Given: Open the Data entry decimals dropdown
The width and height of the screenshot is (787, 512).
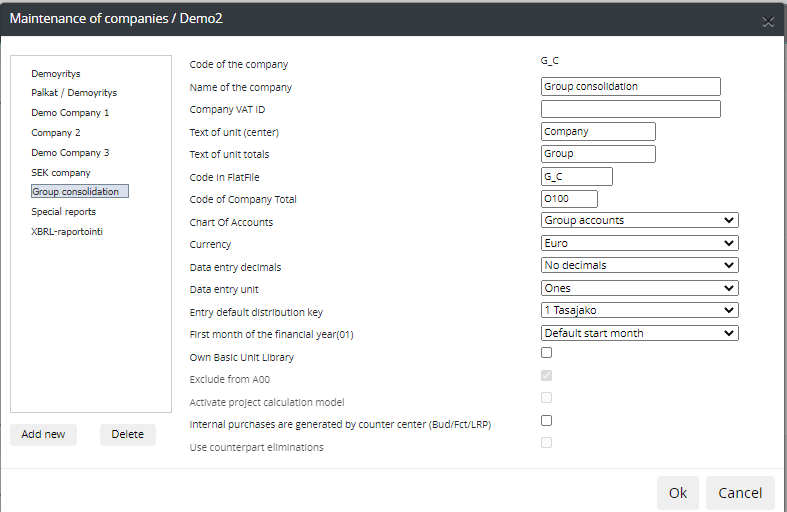Looking at the screenshot, I should click(x=639, y=265).
